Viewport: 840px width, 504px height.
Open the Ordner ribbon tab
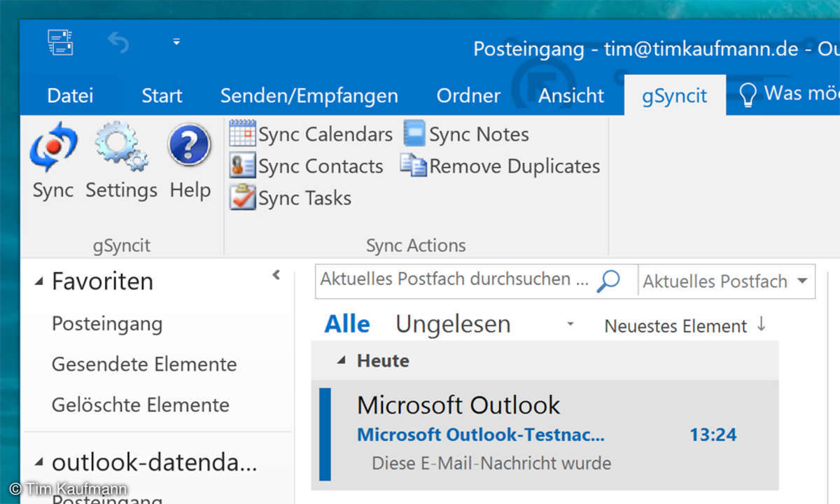pos(468,95)
